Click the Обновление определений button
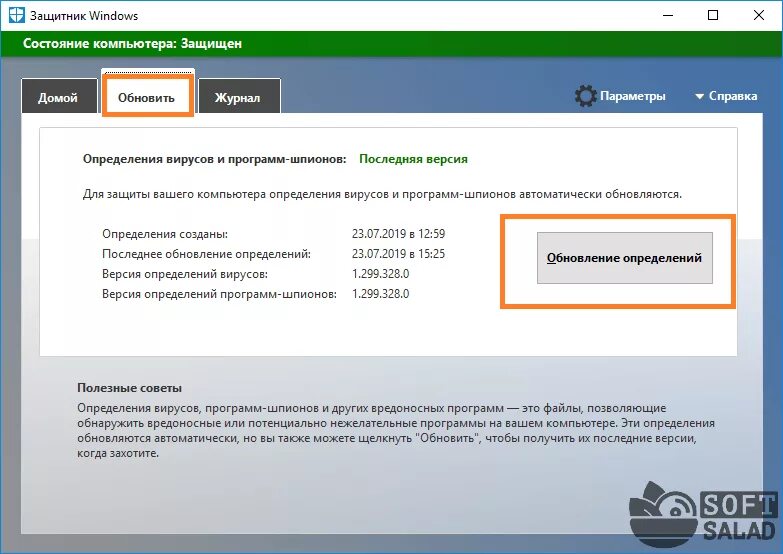 (624, 258)
